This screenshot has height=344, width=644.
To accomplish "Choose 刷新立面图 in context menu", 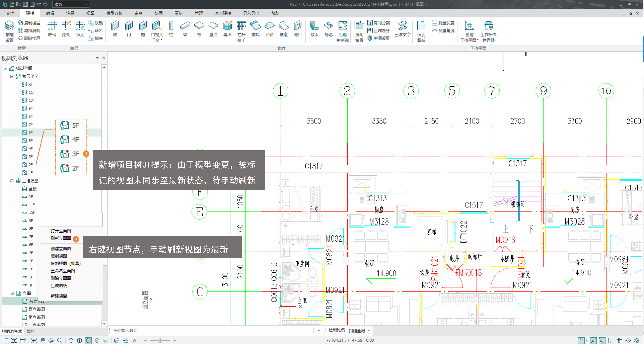I will 61,238.
